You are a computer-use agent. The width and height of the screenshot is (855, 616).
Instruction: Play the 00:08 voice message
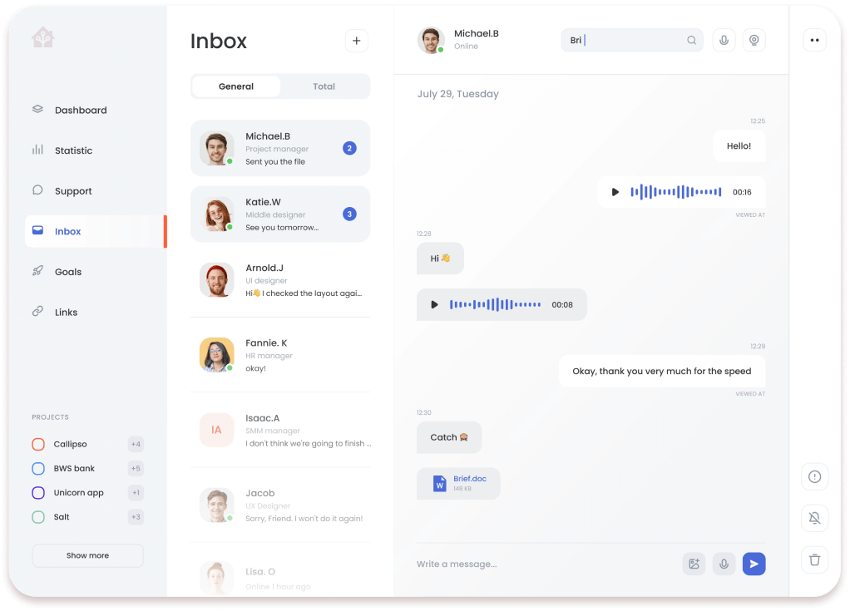[434, 305]
